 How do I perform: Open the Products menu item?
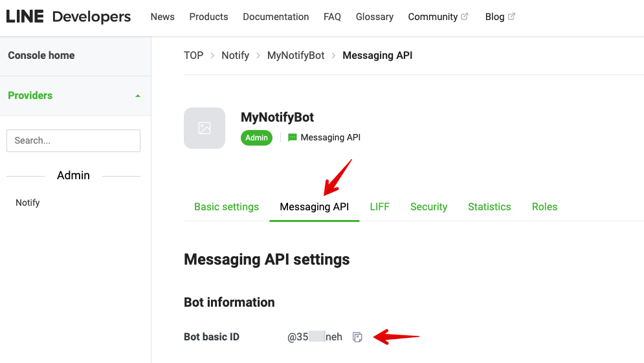208,17
